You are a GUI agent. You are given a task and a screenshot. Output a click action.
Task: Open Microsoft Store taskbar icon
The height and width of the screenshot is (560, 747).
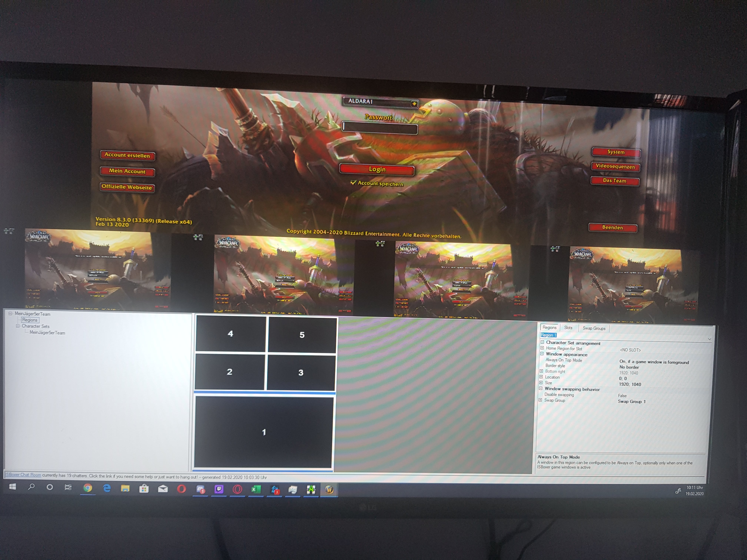click(144, 489)
